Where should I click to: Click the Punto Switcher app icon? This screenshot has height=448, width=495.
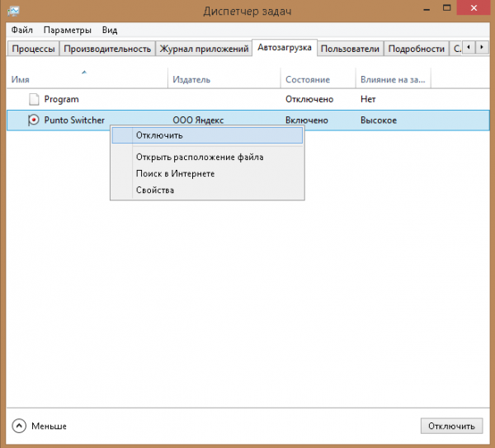pyautogui.click(x=34, y=120)
